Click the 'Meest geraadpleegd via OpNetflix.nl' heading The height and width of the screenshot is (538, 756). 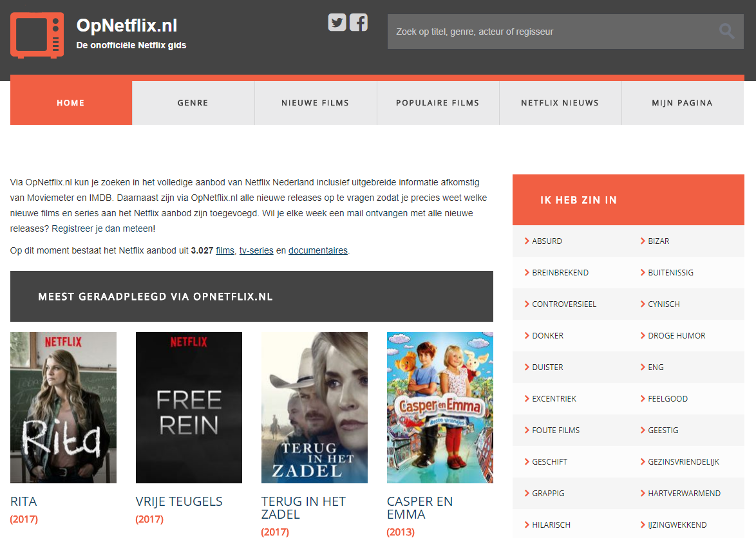pyautogui.click(x=155, y=297)
